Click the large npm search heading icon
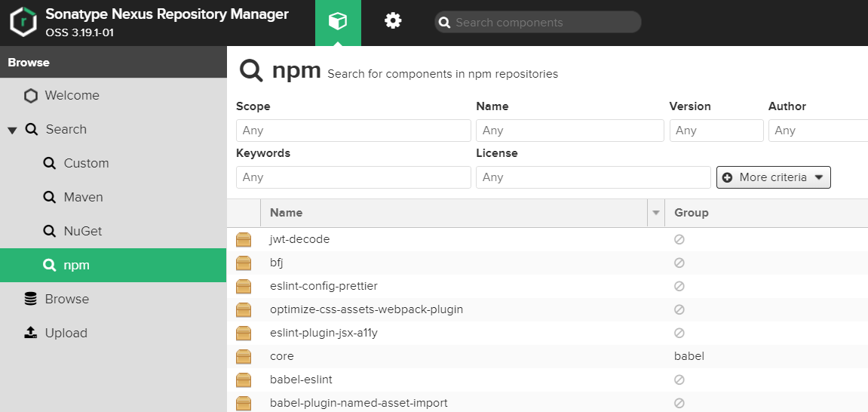 251,72
